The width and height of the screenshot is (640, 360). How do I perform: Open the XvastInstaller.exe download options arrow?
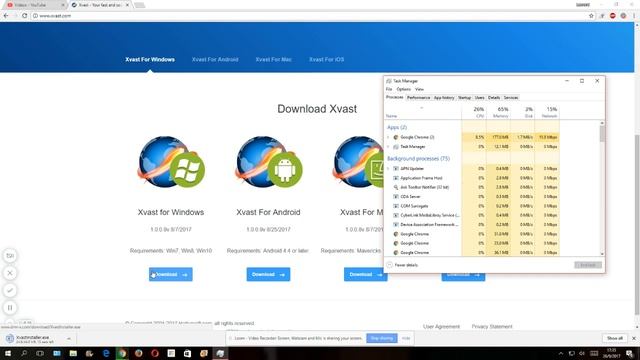(x=69, y=339)
